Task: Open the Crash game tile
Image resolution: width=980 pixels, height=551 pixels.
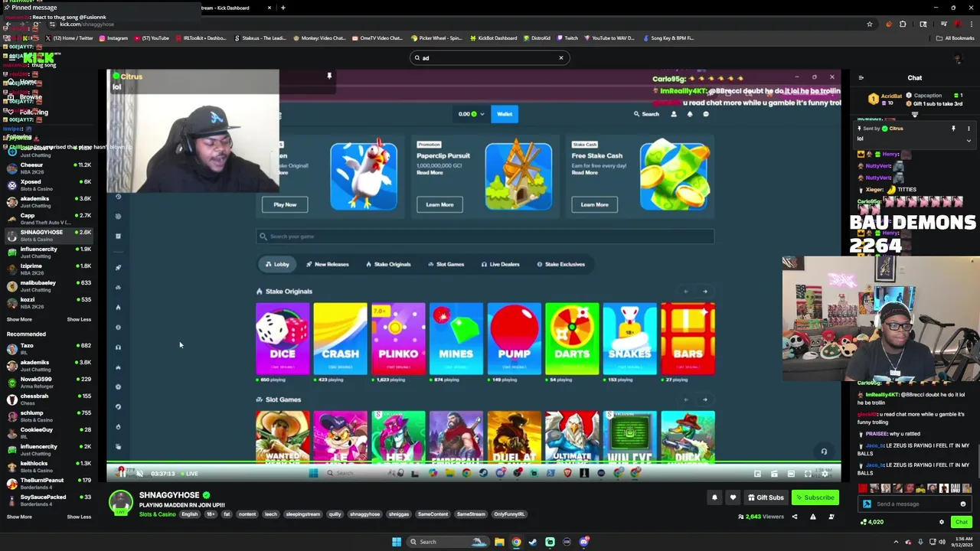Action: 340,338
